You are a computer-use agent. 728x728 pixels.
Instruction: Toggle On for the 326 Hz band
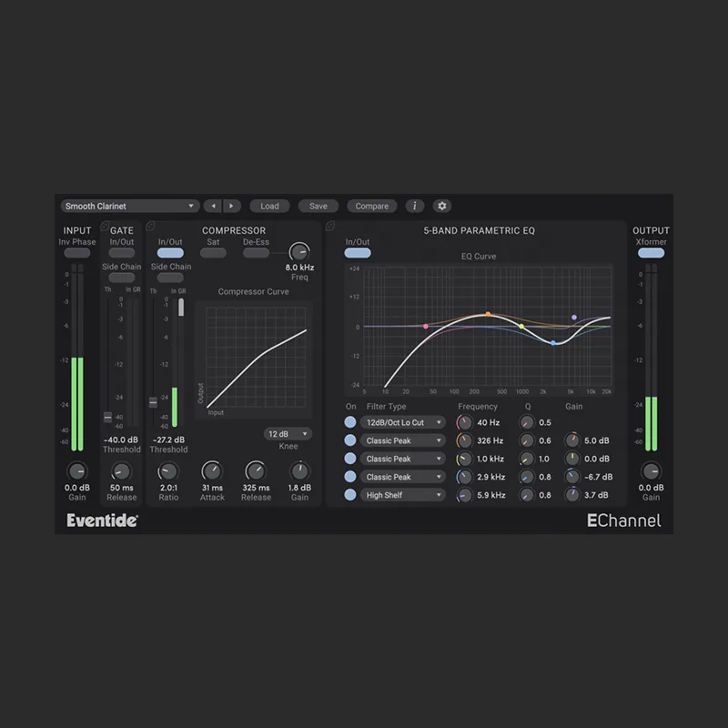[x=350, y=440]
